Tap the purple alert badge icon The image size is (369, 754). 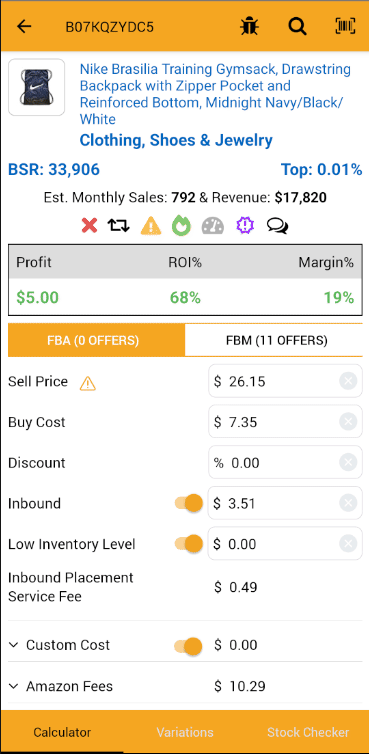tap(245, 226)
